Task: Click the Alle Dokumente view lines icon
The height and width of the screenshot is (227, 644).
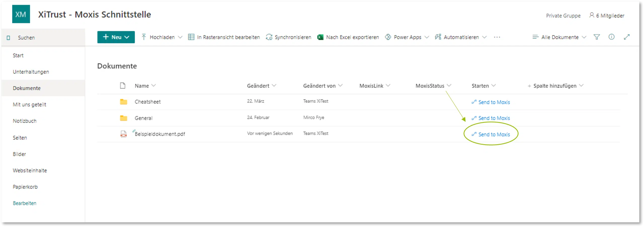Action: [535, 37]
